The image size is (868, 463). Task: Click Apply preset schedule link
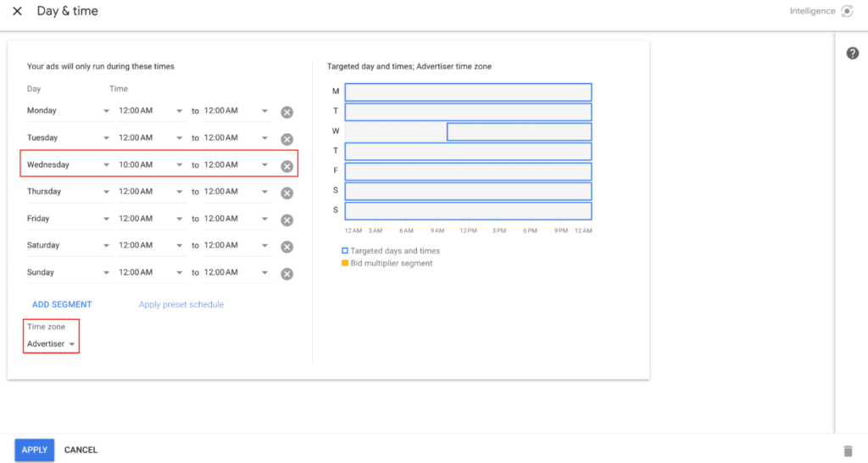(x=181, y=304)
